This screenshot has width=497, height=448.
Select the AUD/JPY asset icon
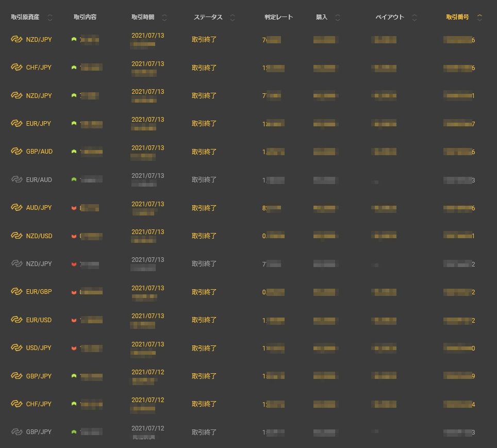(x=16, y=208)
